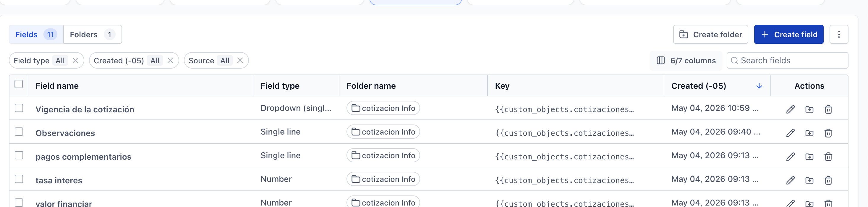Focus the Search fields input
Screen dimensions: 868x207
coord(787,60)
